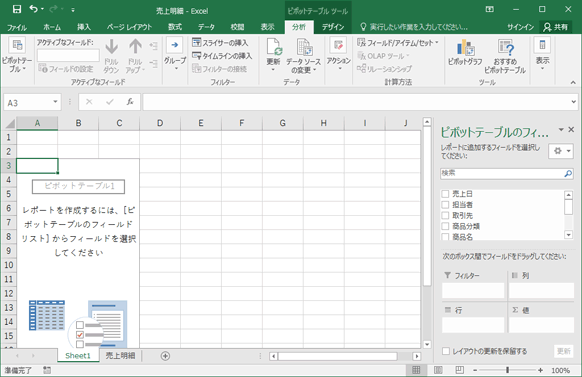Select column D header
Viewport: 582px width, 377px height.
(x=160, y=123)
